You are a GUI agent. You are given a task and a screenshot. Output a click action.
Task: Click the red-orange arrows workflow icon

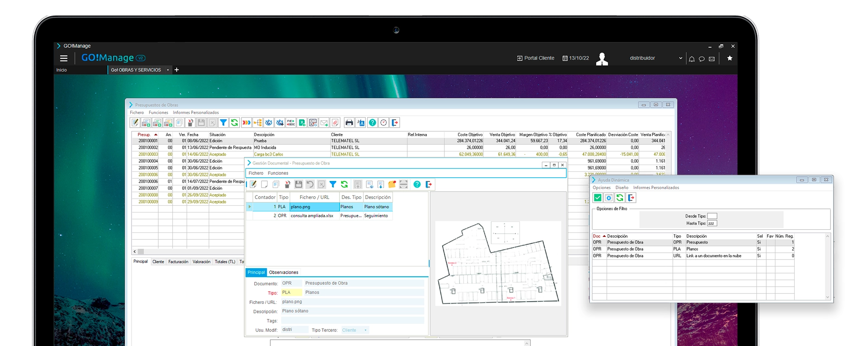point(246,123)
